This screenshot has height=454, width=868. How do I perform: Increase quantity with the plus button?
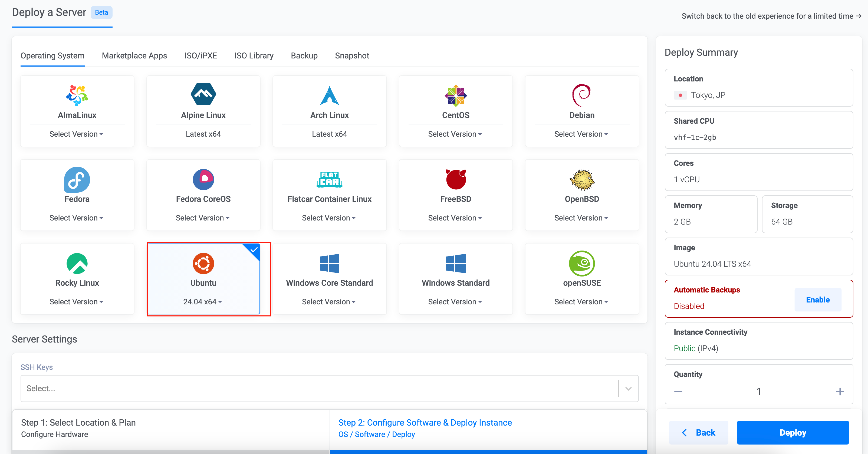[840, 391]
